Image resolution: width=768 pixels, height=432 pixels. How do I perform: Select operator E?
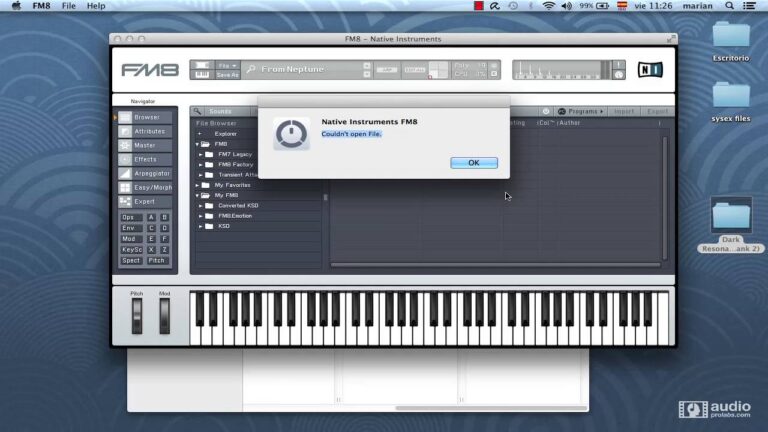151,239
